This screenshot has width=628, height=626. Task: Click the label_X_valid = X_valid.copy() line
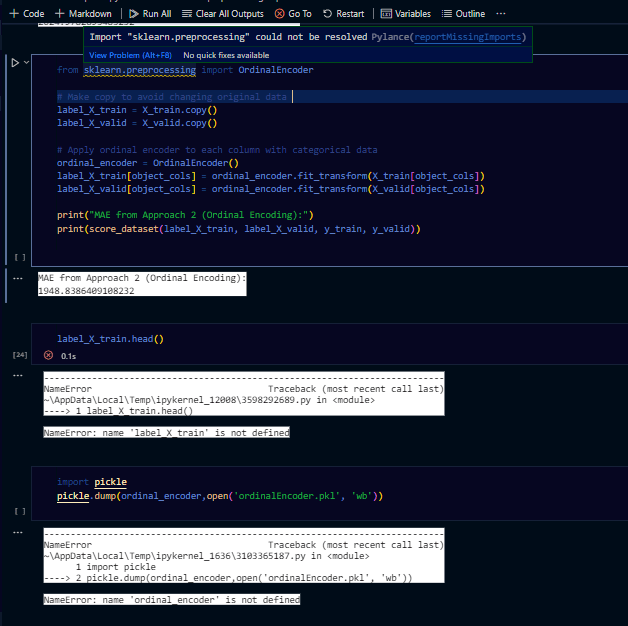point(137,123)
